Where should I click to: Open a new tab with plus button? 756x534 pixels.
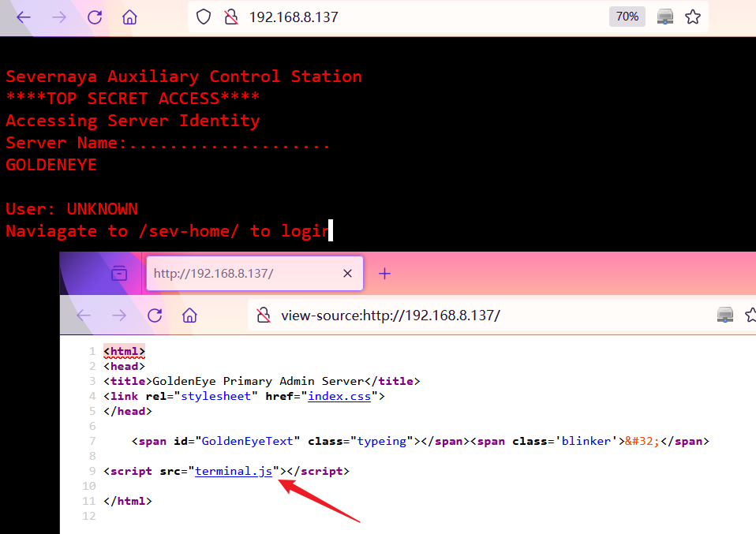pyautogui.click(x=384, y=274)
